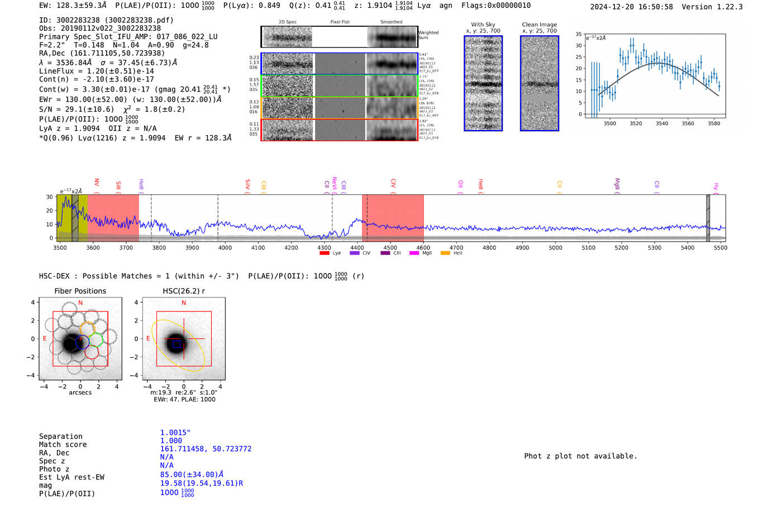
Task: Click the orange-bordered fiber's smoothed panel
Action: pos(392,108)
